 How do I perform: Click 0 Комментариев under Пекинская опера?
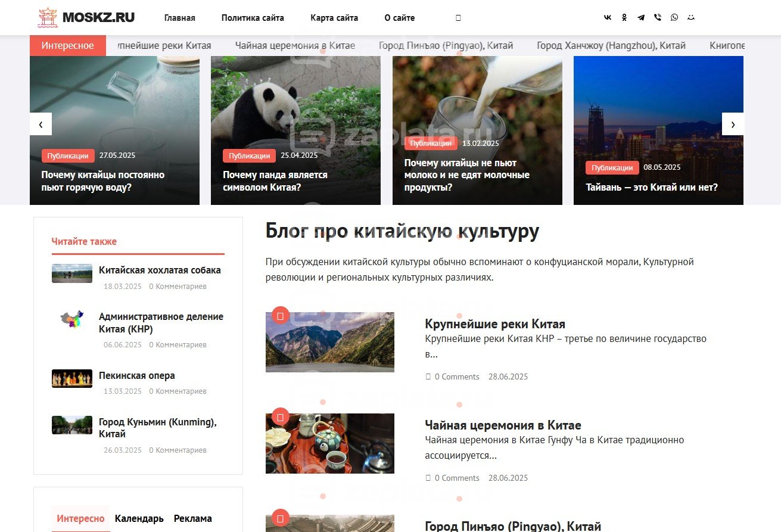[x=178, y=391]
